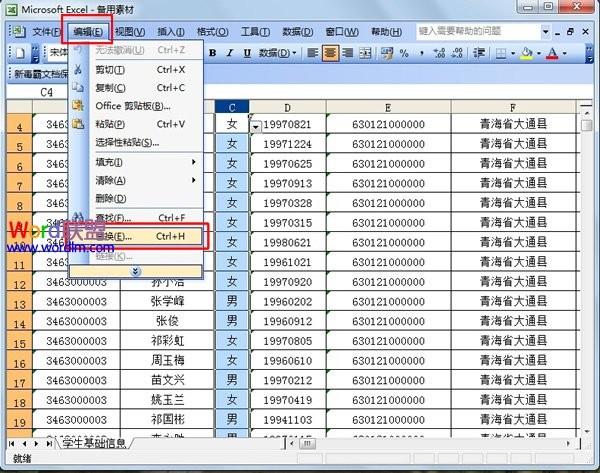Expand the full Edit menu with chevron
The image size is (600, 473).
(136, 271)
